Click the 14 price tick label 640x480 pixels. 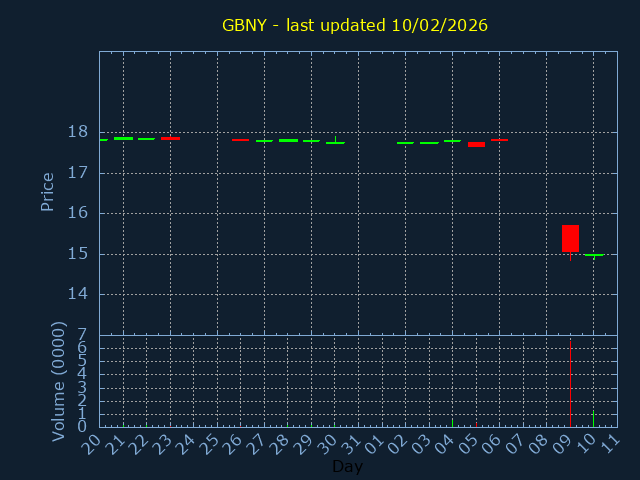[x=77, y=294]
